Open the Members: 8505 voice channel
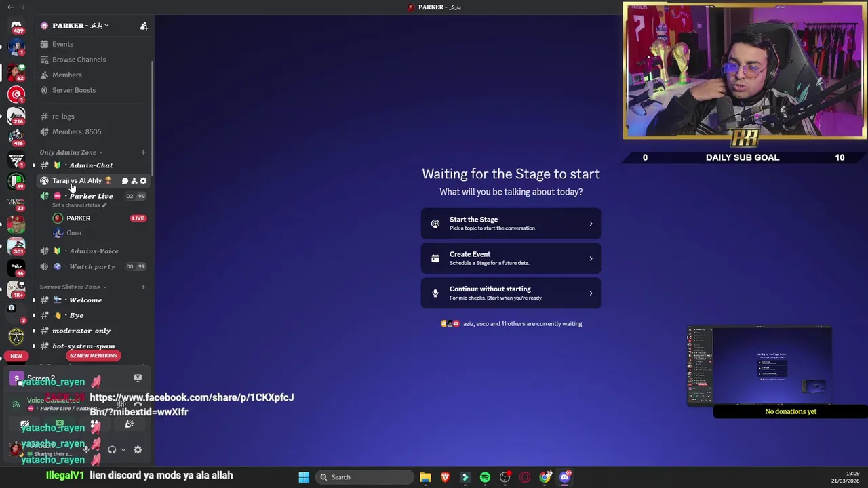This screenshot has height=488, width=868. [77, 132]
